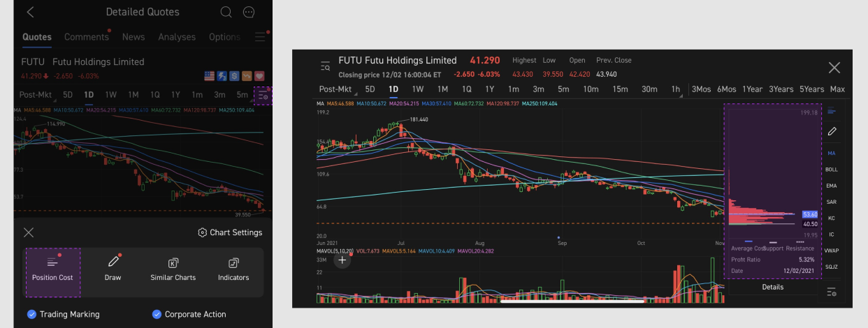The width and height of the screenshot is (868, 328).
Task: Click the plus button on volume chart
Action: tap(342, 260)
